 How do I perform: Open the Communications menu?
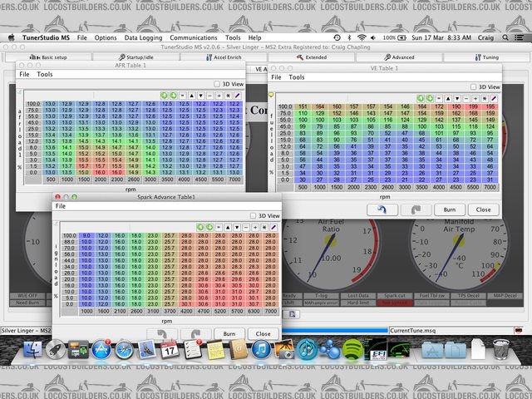point(194,37)
